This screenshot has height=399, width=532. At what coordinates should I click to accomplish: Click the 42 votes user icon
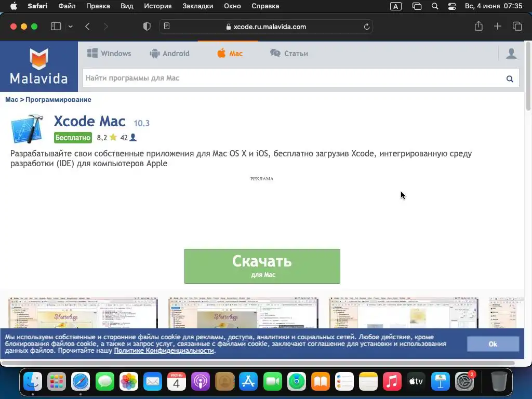click(x=133, y=137)
